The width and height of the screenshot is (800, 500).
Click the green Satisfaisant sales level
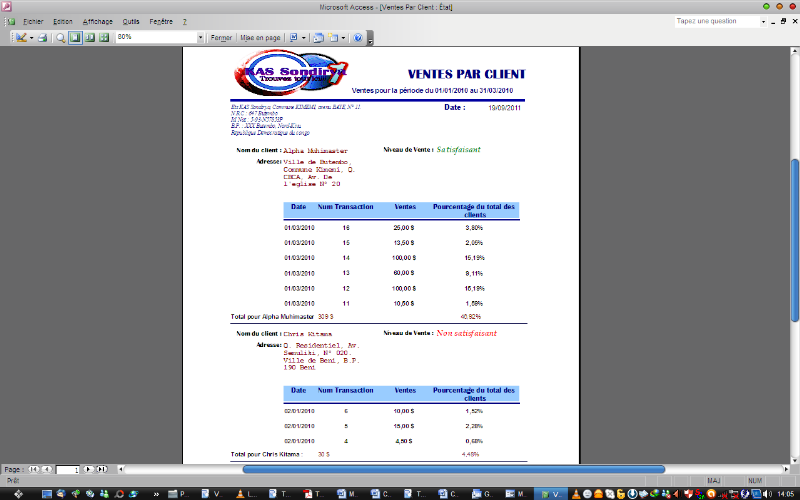pyautogui.click(x=458, y=149)
